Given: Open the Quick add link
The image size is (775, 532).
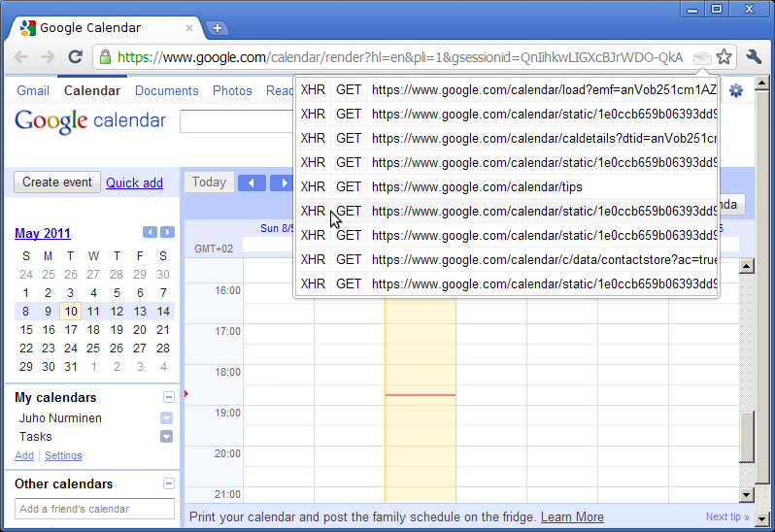Looking at the screenshot, I should coord(134,183).
